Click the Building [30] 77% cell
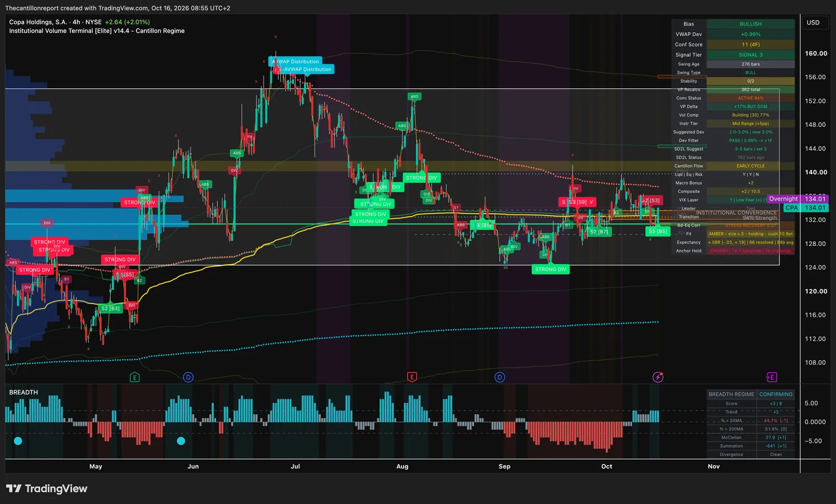This screenshot has height=504, width=836. pyautogui.click(x=751, y=115)
